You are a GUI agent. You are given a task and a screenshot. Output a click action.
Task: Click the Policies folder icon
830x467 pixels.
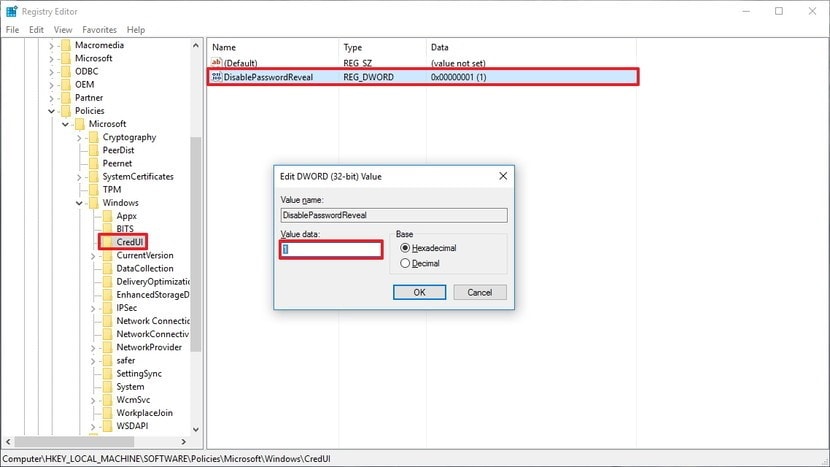pos(66,111)
